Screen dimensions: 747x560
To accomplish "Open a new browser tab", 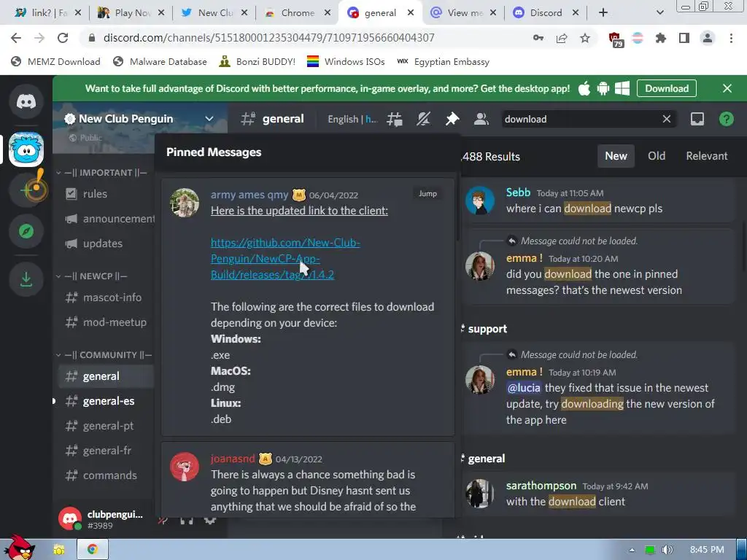I will pyautogui.click(x=603, y=13).
